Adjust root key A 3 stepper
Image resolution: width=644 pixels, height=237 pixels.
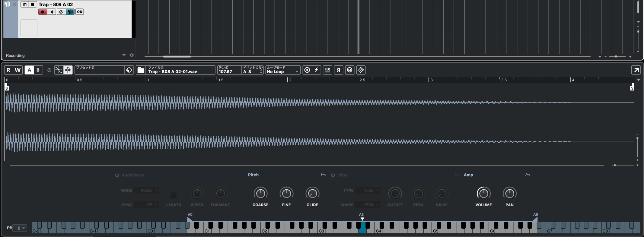pos(261,71)
